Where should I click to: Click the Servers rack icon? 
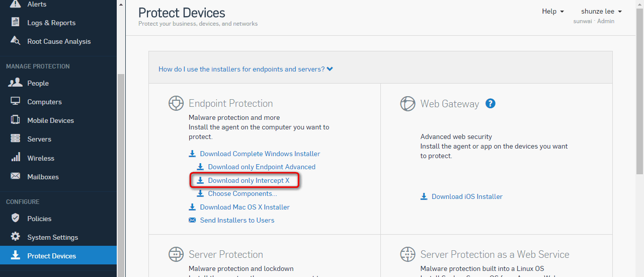click(x=16, y=138)
